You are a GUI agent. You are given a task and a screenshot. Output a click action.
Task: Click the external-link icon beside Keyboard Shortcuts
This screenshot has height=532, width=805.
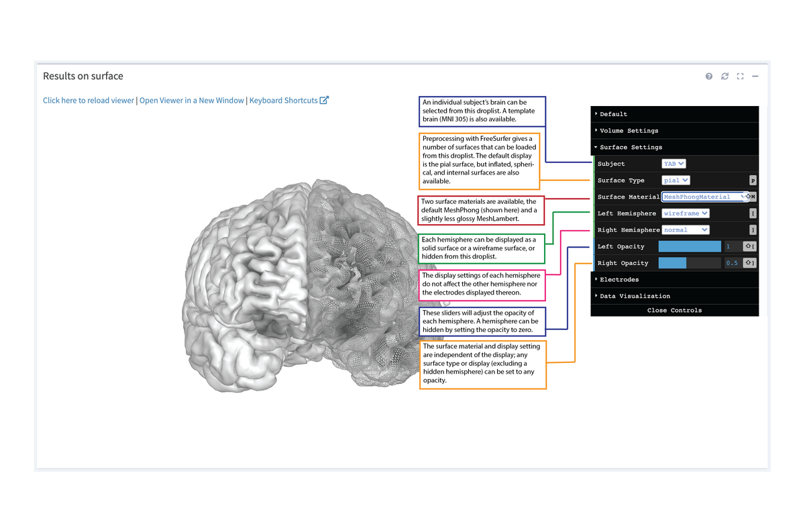click(325, 99)
